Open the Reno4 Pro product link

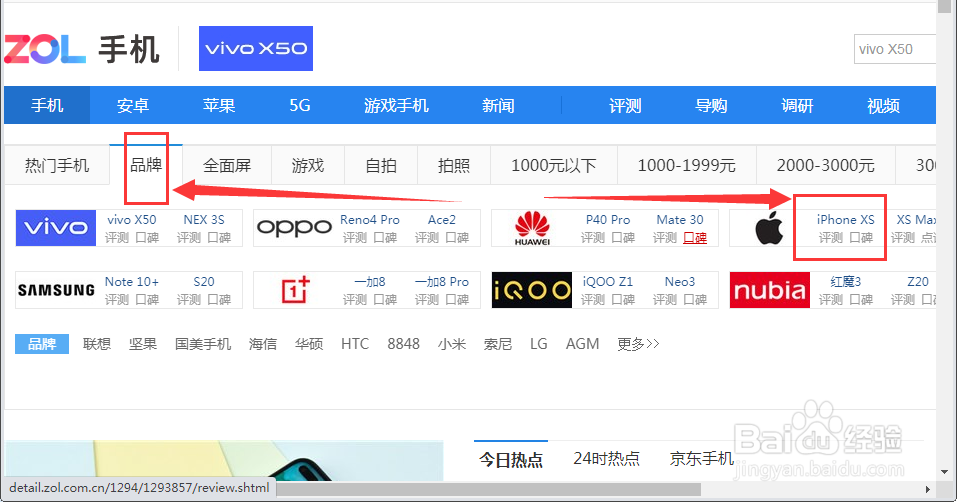370,220
